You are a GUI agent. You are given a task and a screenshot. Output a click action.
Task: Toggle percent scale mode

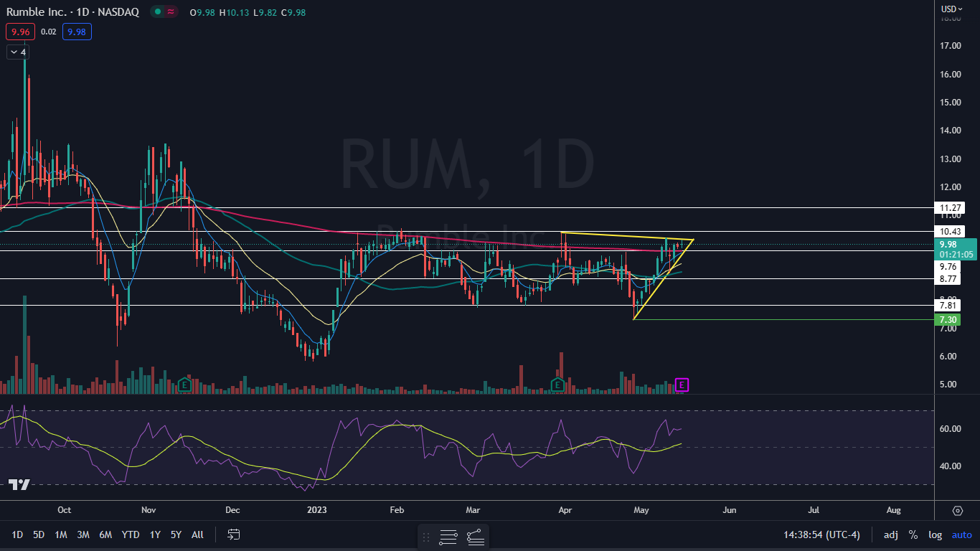coord(913,534)
